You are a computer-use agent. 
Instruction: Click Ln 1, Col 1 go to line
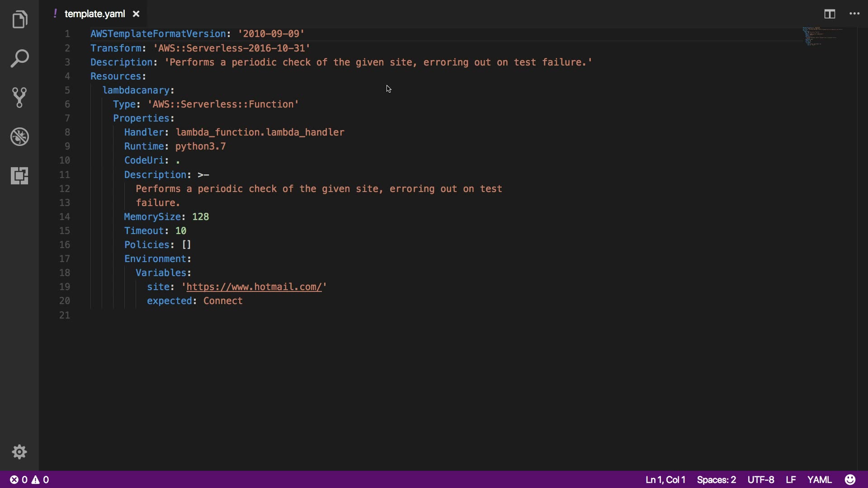point(665,479)
